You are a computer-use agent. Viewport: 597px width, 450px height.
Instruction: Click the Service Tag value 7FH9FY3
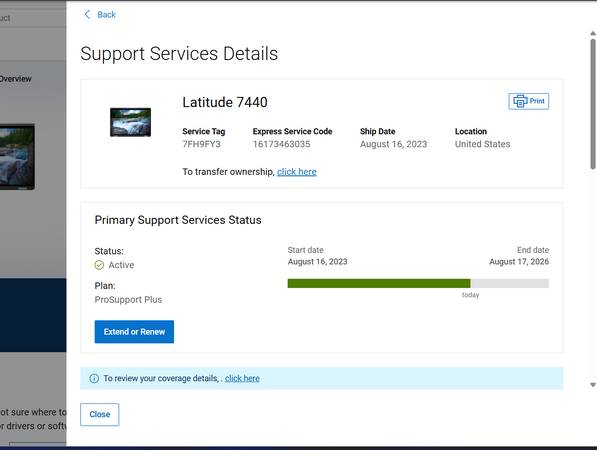[201, 144]
